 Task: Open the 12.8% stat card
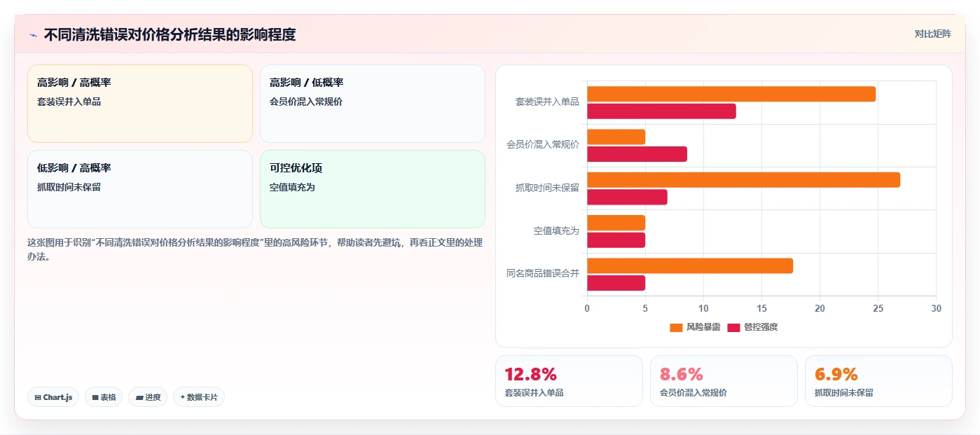point(569,381)
